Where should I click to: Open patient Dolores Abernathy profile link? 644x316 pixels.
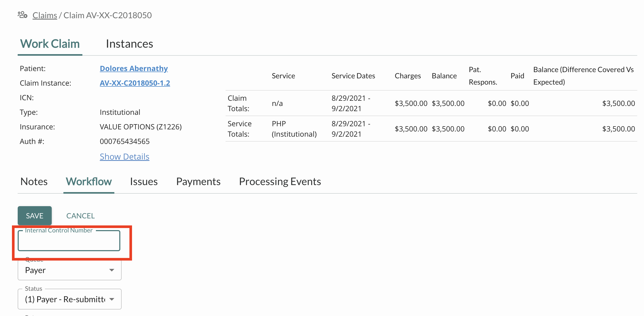(134, 68)
